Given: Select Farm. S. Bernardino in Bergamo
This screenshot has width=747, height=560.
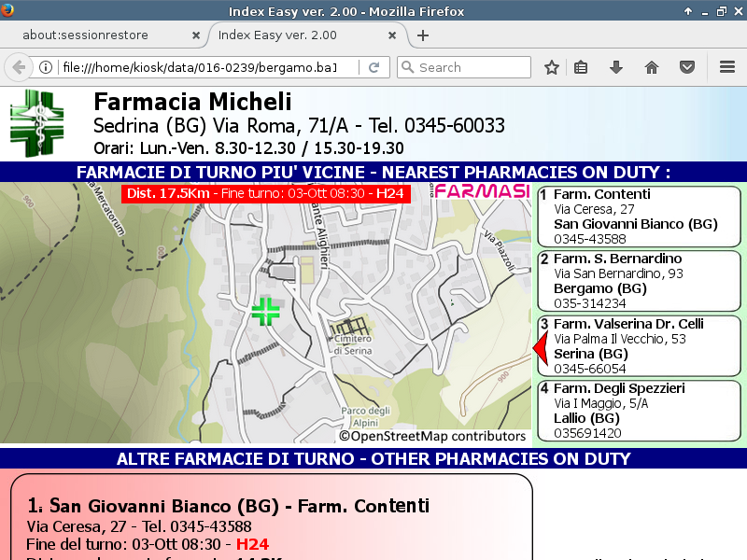Looking at the screenshot, I should pyautogui.click(x=639, y=281).
